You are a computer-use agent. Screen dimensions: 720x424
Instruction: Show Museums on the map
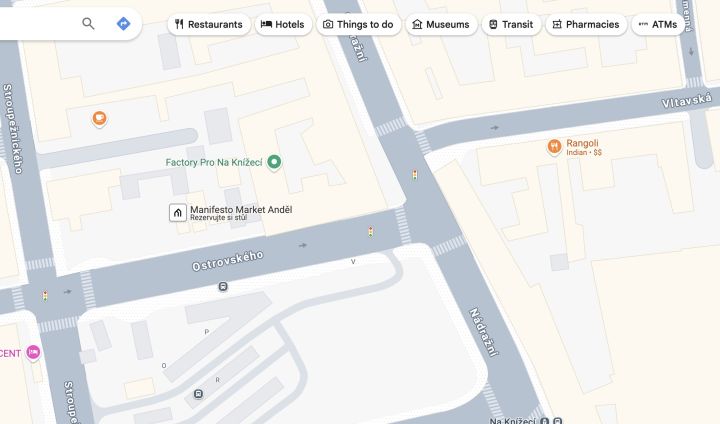[x=441, y=24]
